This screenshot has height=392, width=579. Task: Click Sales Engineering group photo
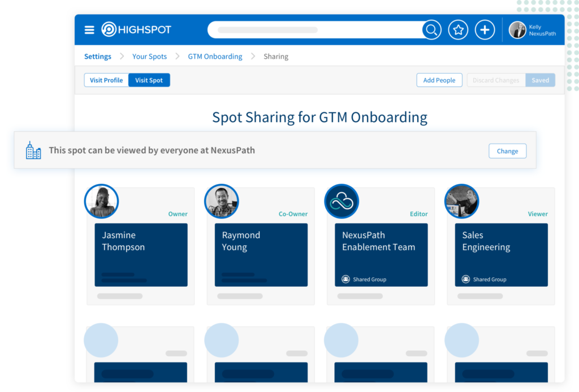coord(461,201)
